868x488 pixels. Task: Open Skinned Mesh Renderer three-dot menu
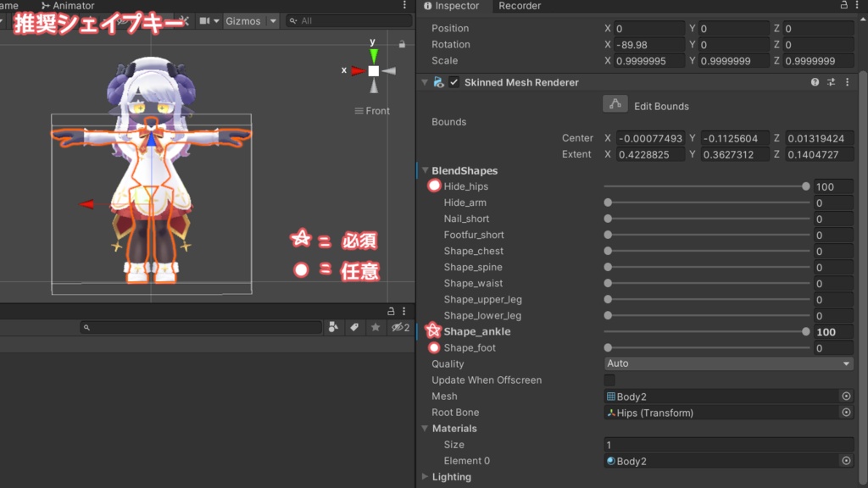coord(847,82)
